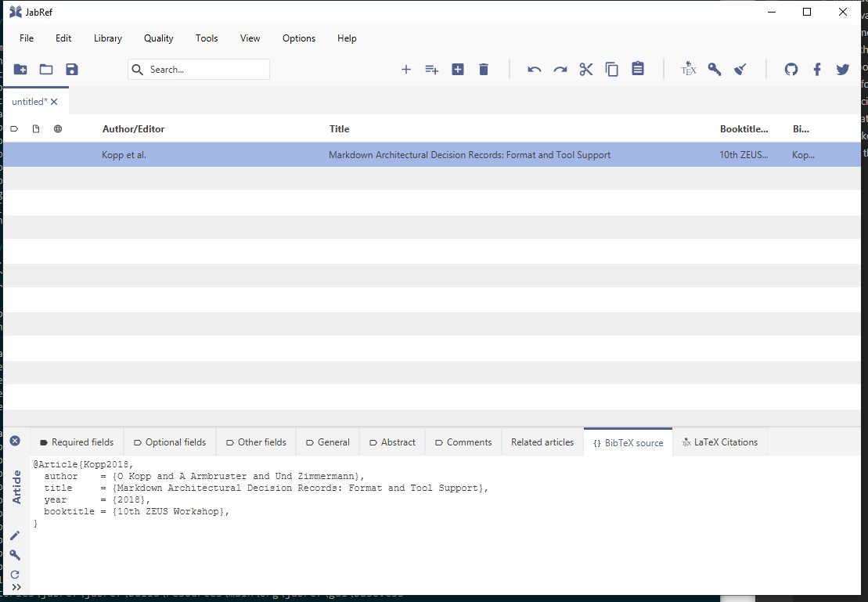This screenshot has height=602, width=868.
Task: Expand more editor options via double chevron
Action: 16,586
